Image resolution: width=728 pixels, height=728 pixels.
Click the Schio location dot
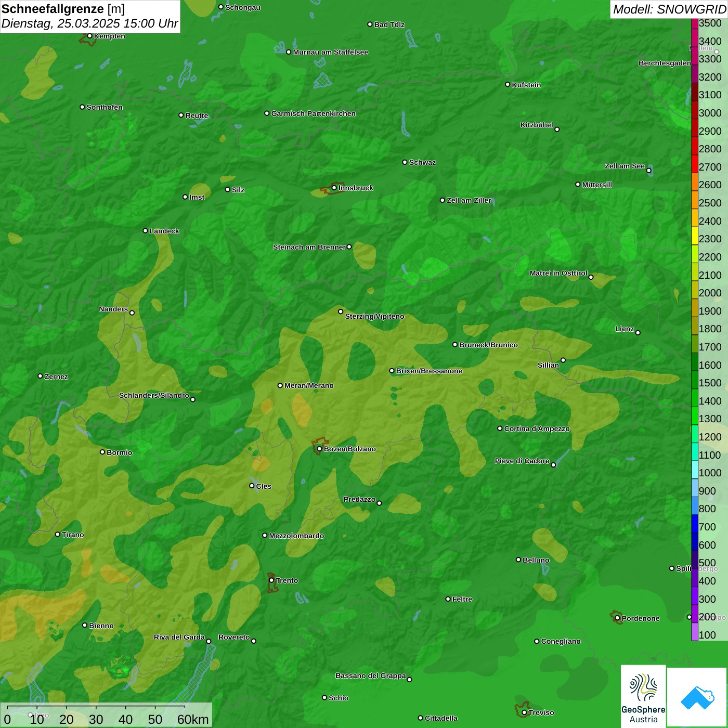pyautogui.click(x=324, y=698)
